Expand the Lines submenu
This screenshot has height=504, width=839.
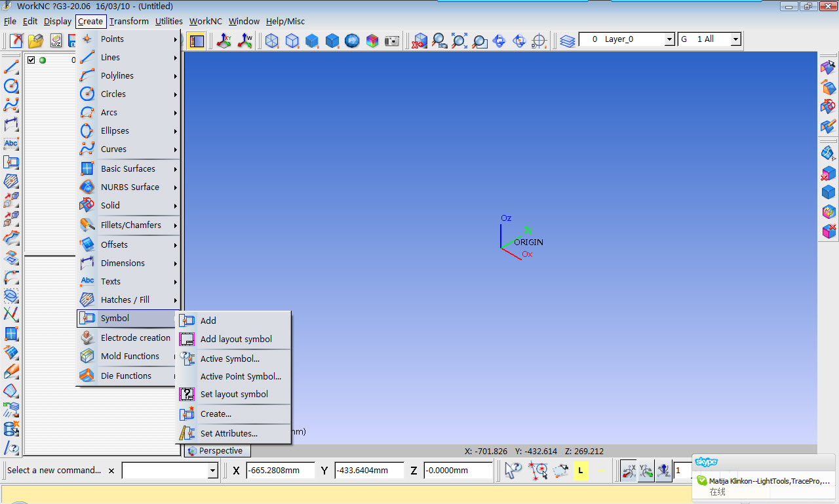coord(128,57)
